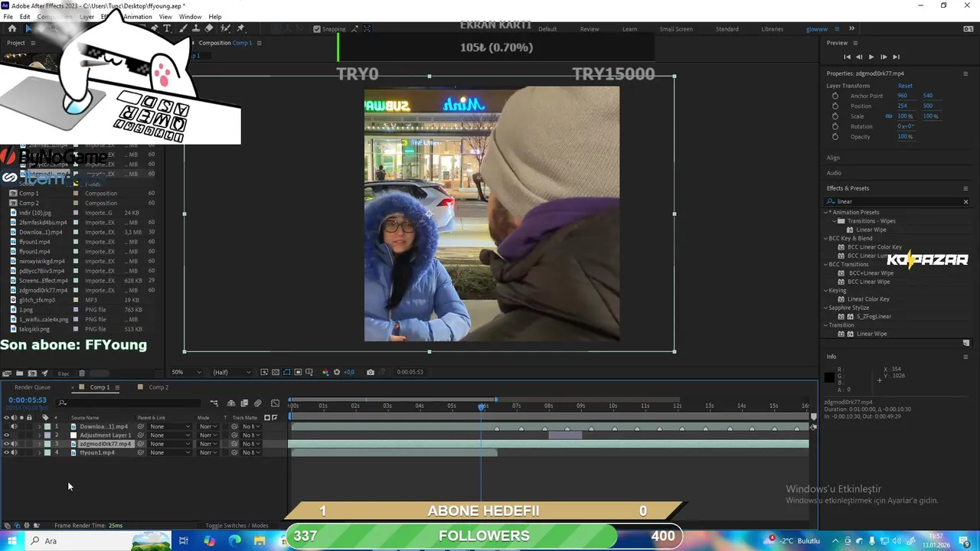Open the File menu
This screenshot has height=551, width=980.
pyautogui.click(x=8, y=17)
